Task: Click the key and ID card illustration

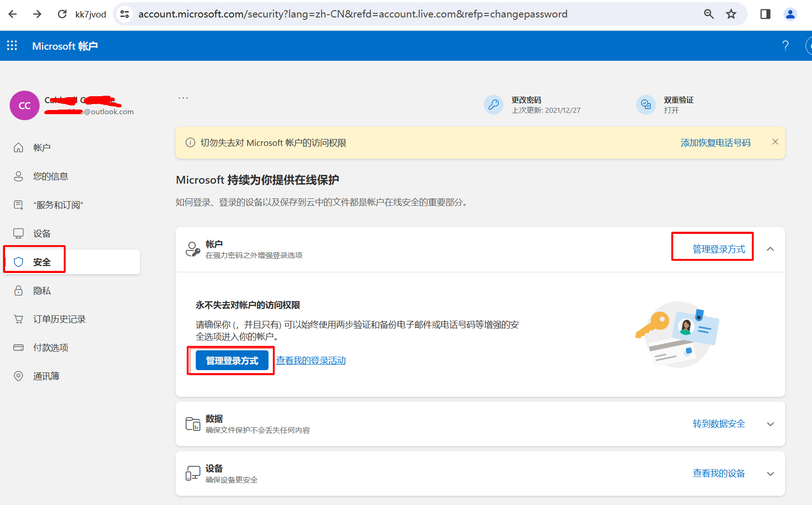Action: 677,335
